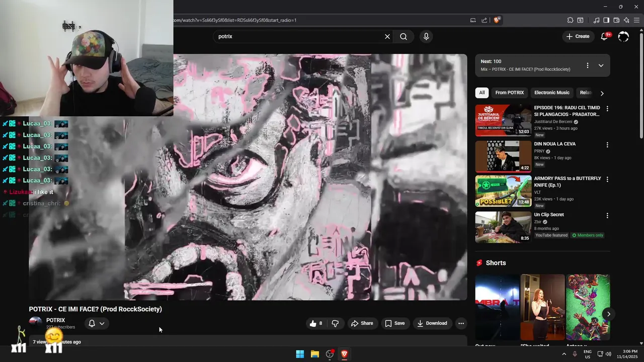Click the POTRIX channel avatar
This screenshot has height=362, width=644.
pos(36,323)
